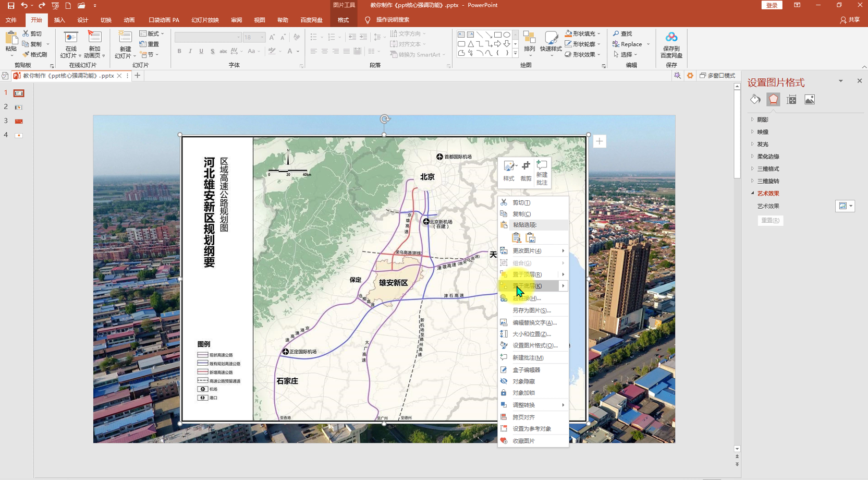Open the Artistic Effects preset dropdown
Viewport: 868px width, 480px height.
pyautogui.click(x=845, y=206)
